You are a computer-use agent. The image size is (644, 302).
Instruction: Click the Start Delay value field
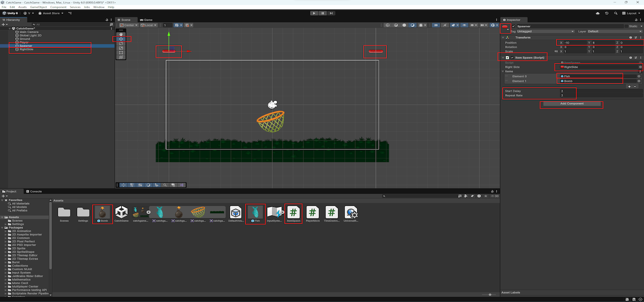point(601,91)
